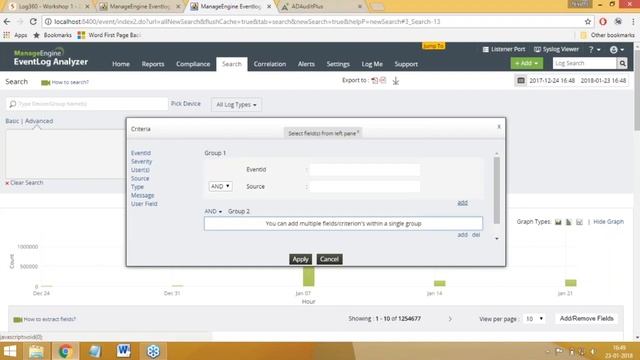Open View per page dropdown

534,319
